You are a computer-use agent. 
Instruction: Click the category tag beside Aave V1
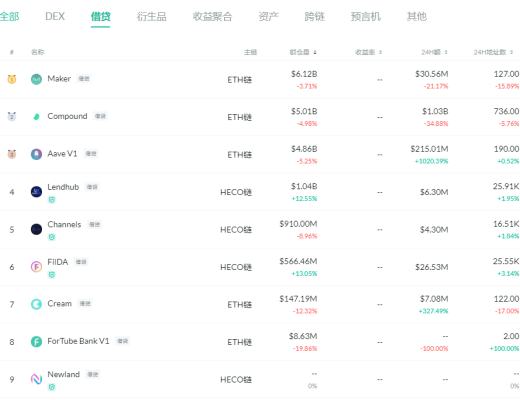click(91, 154)
